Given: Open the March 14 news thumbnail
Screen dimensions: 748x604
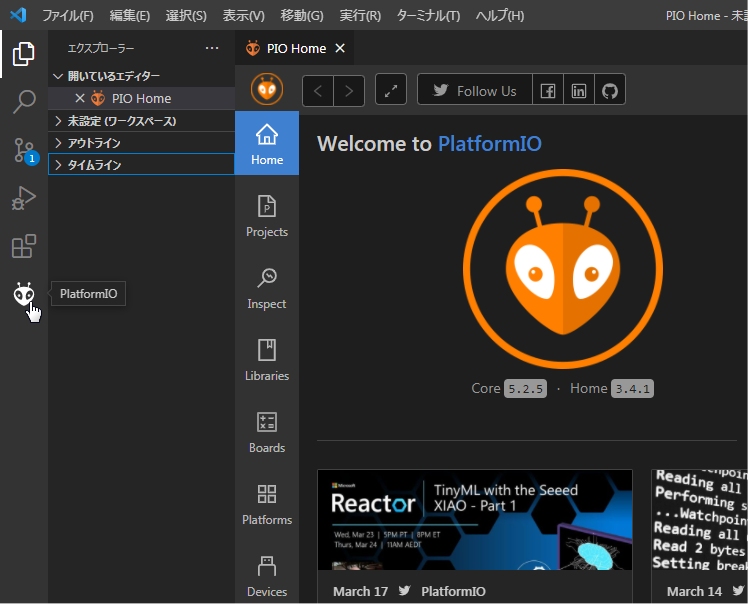Looking at the screenshot, I should (x=700, y=520).
